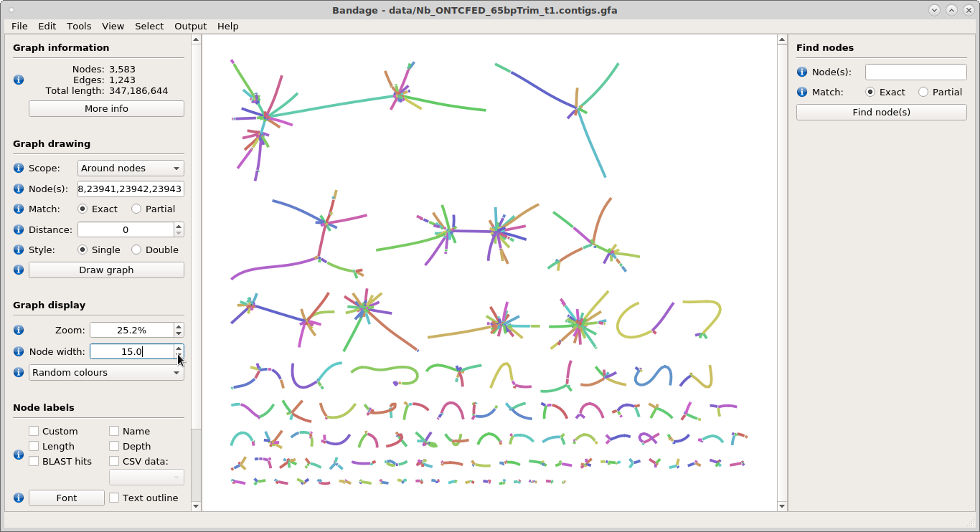
Task: Decrease Zoom with down arrow
Action: tap(179, 333)
